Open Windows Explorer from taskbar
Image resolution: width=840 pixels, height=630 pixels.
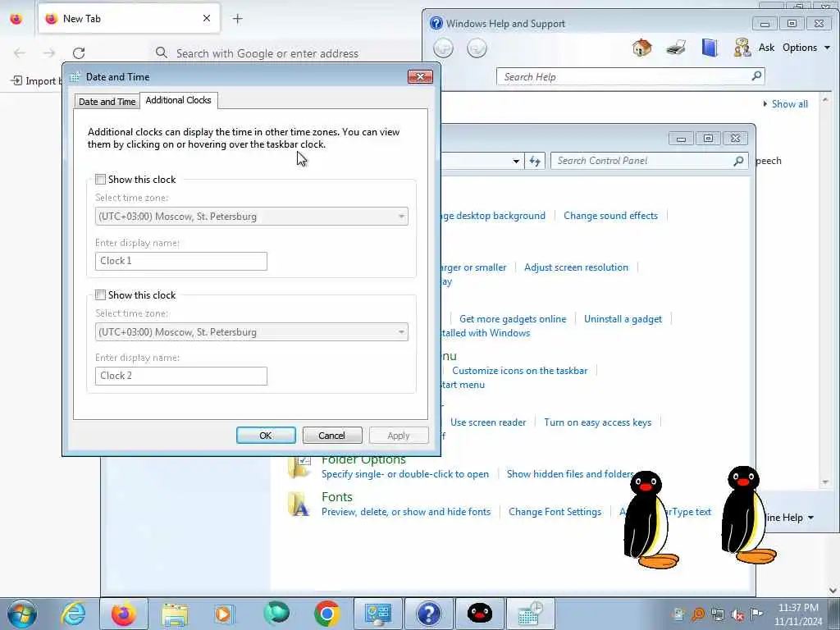click(175, 614)
